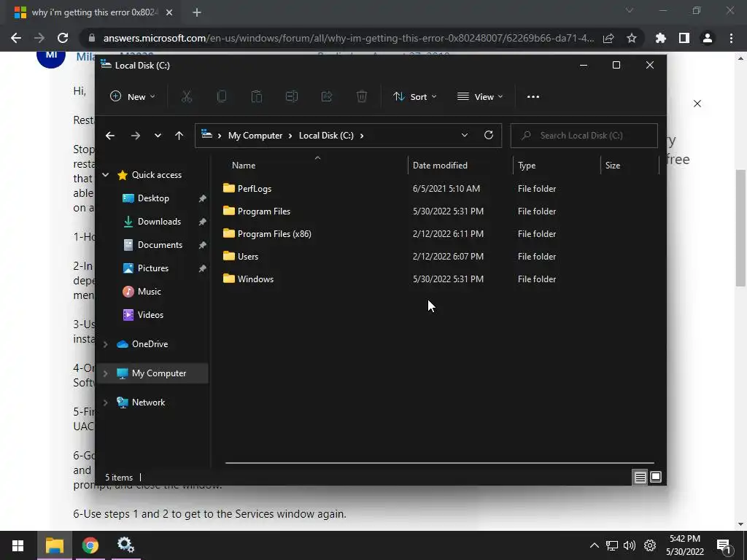Sort by Size column header
Screen dimensions: 747x560
pos(630,166)
